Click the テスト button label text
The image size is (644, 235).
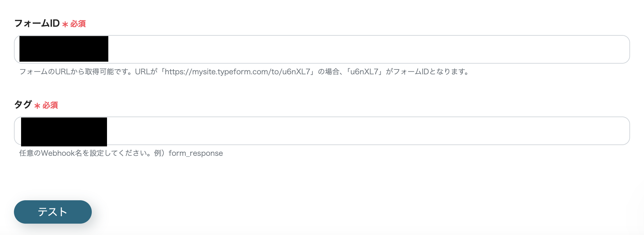(53, 212)
